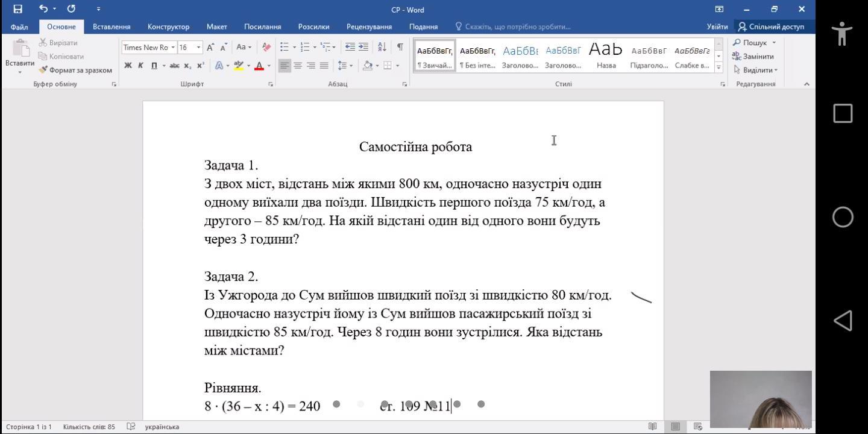
Task: Open the font name dropdown Times New Roman
Action: pos(173,48)
